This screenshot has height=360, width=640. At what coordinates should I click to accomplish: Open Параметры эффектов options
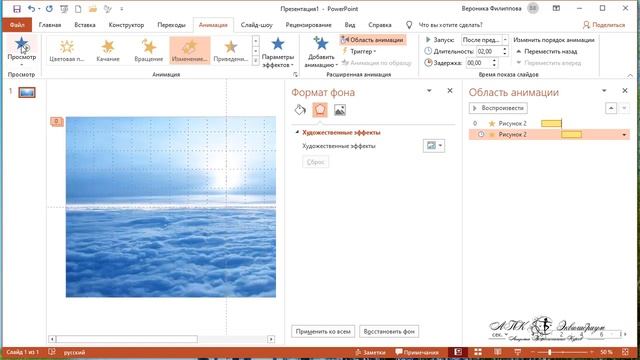278,52
